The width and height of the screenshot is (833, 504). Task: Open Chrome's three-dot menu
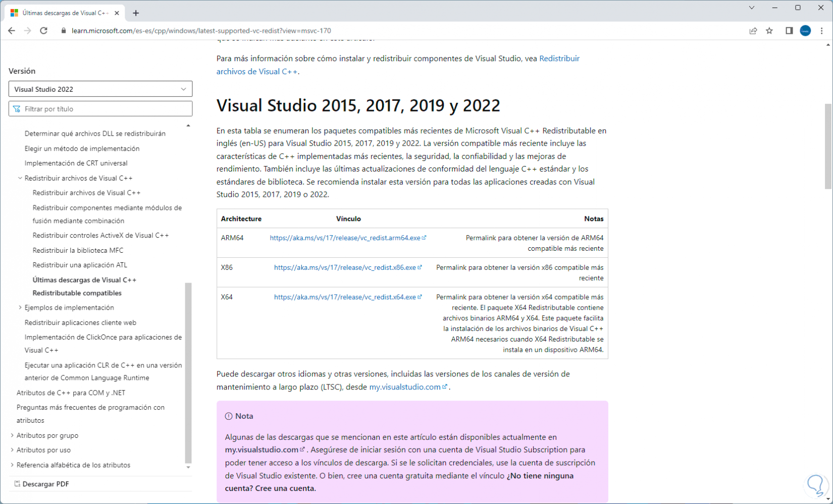(x=822, y=31)
